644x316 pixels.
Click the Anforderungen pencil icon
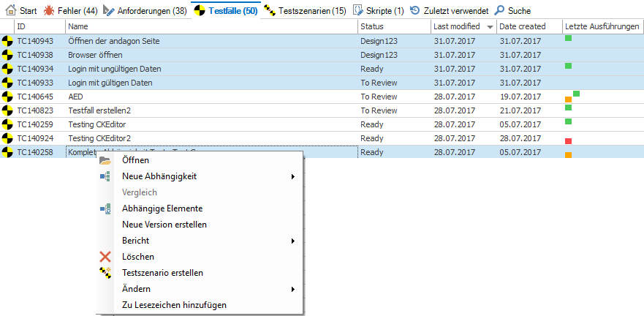pyautogui.click(x=109, y=11)
